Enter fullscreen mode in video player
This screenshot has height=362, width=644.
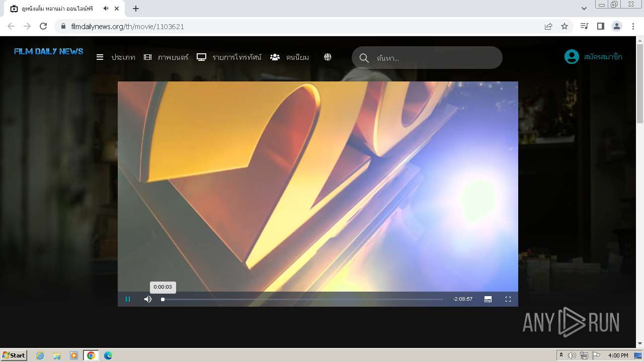click(x=508, y=299)
